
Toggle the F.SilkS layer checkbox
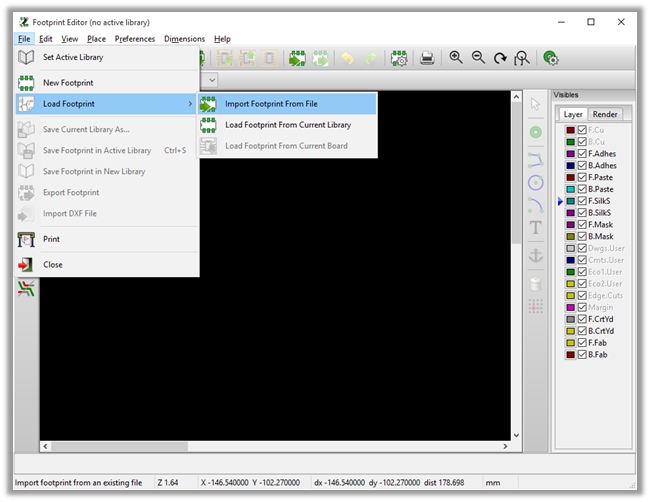tap(582, 201)
